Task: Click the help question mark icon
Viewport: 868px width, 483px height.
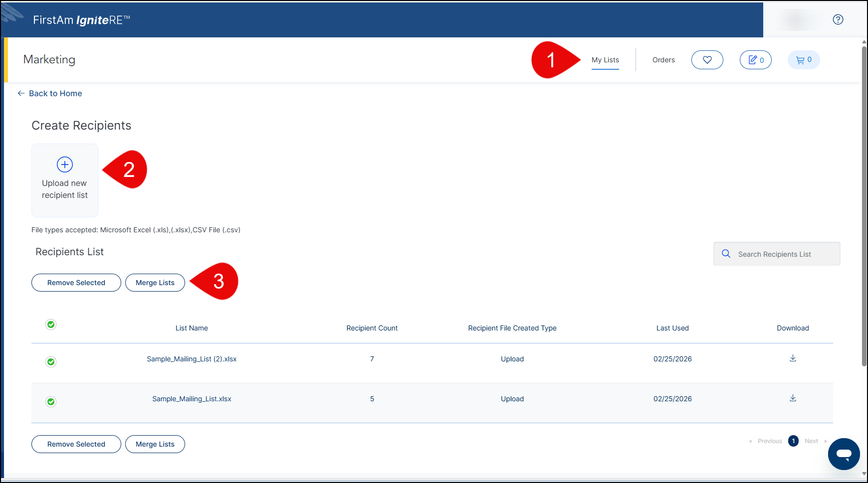Action: click(838, 19)
